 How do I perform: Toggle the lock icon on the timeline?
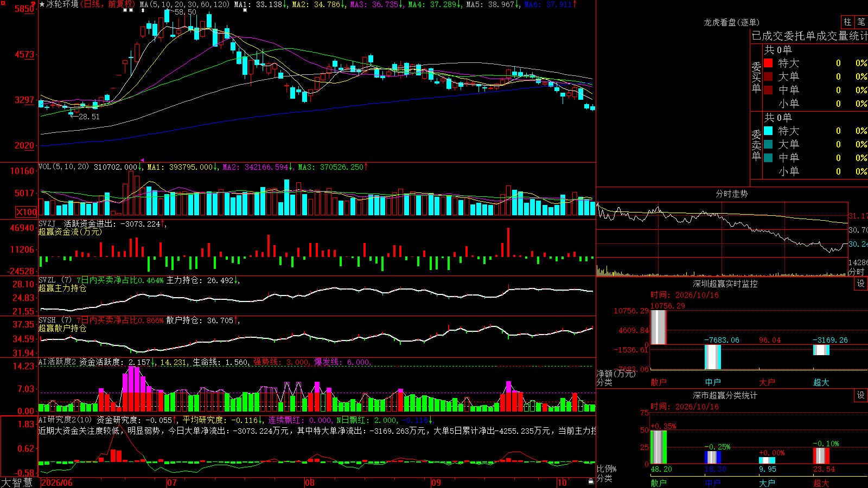pos(591,481)
